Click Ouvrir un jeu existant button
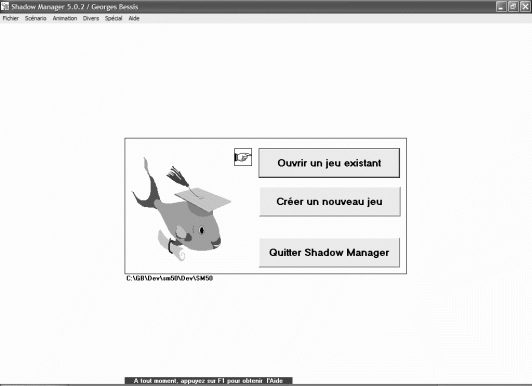This screenshot has height=386, width=532. [x=329, y=163]
